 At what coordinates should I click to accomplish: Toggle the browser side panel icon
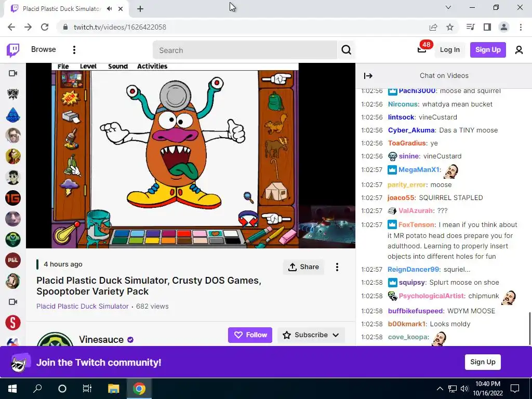[x=487, y=27]
